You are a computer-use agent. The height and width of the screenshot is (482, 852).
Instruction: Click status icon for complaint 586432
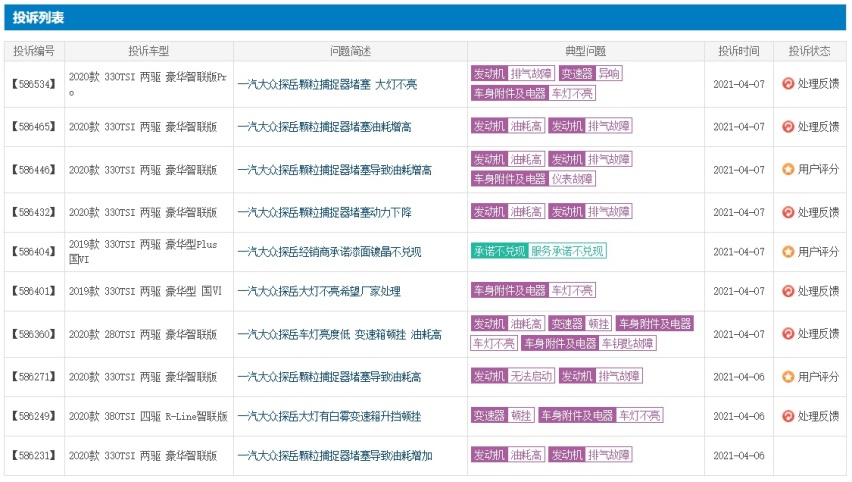(788, 212)
